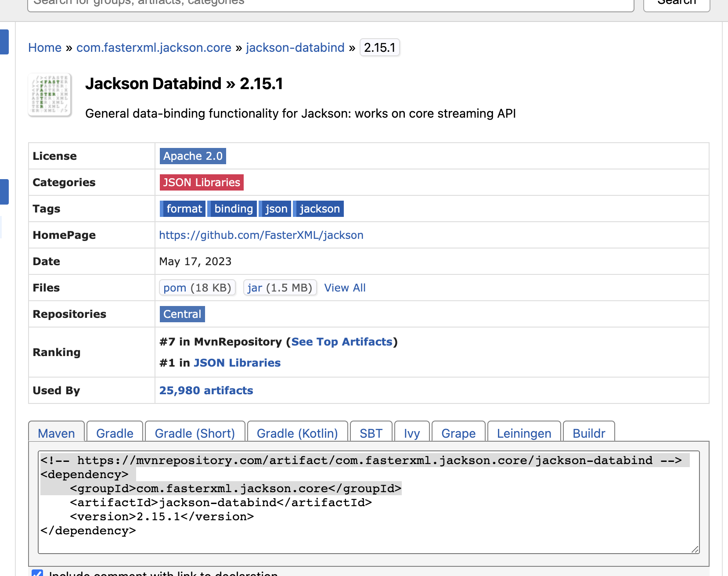The width and height of the screenshot is (728, 576).
Task: Select the Maven tab
Action: coord(56,432)
